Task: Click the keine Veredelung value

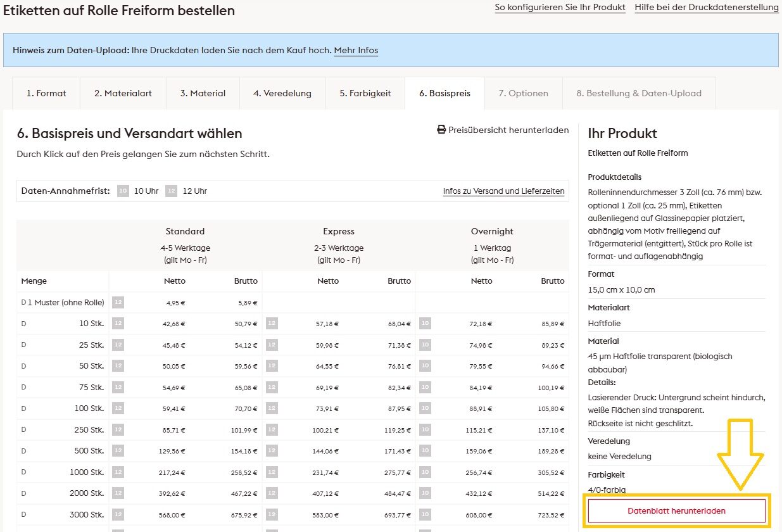Action: [x=619, y=456]
